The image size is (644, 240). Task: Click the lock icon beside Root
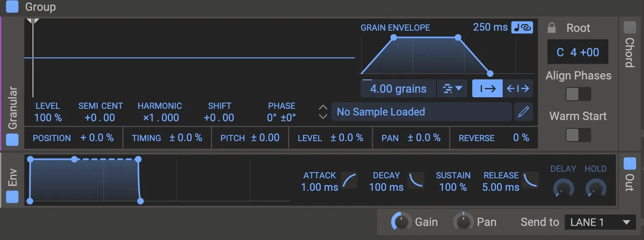(551, 27)
